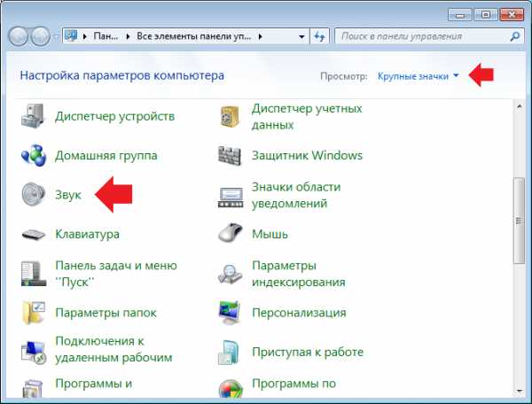Image resolution: width=532 pixels, height=404 pixels.
Task: Click the Mouse icon (Мышь)
Action: (x=230, y=232)
